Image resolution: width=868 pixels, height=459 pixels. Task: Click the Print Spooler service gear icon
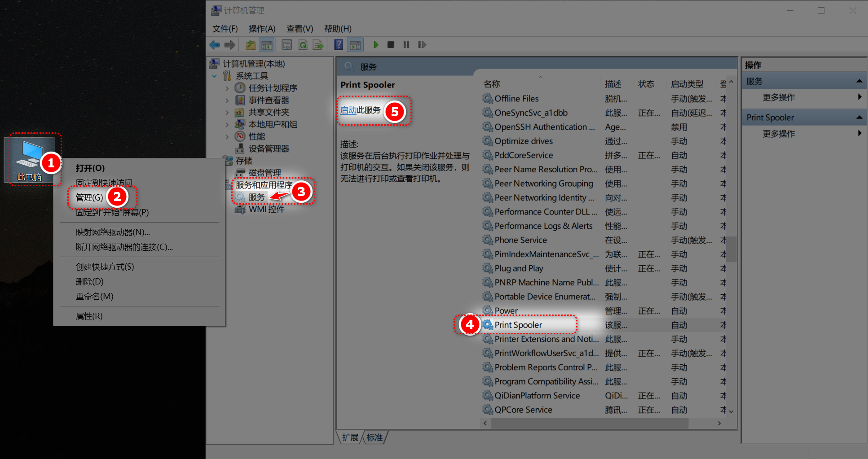coord(488,324)
